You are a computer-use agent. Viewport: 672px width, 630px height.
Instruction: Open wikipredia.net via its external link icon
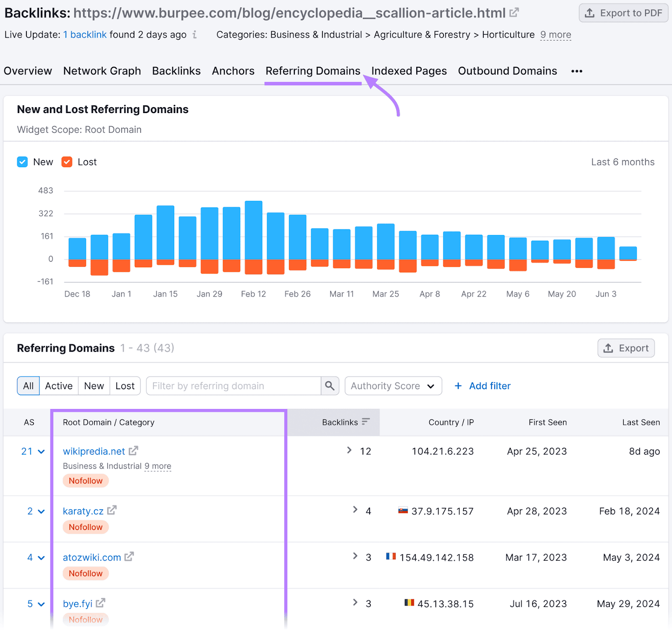click(133, 451)
